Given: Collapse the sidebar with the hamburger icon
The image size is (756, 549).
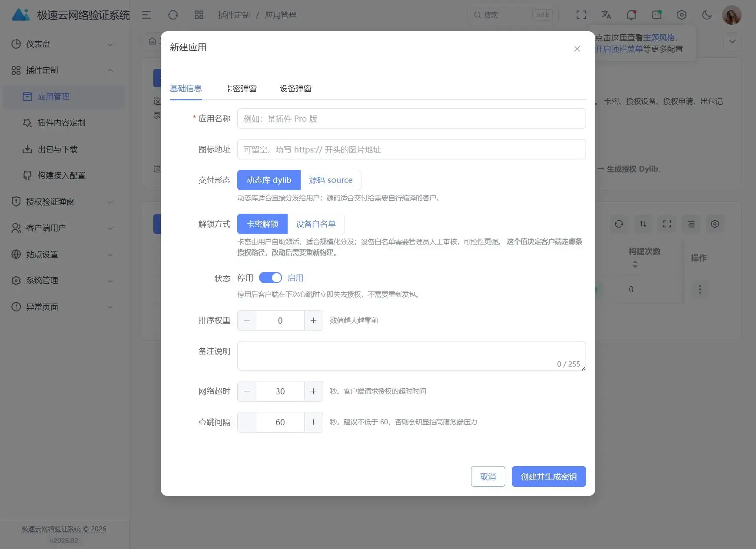Looking at the screenshot, I should (146, 15).
